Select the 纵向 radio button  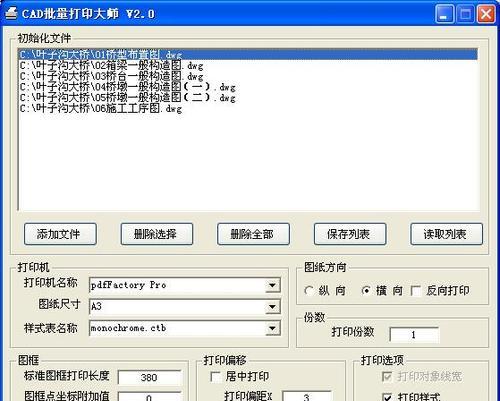(309, 291)
